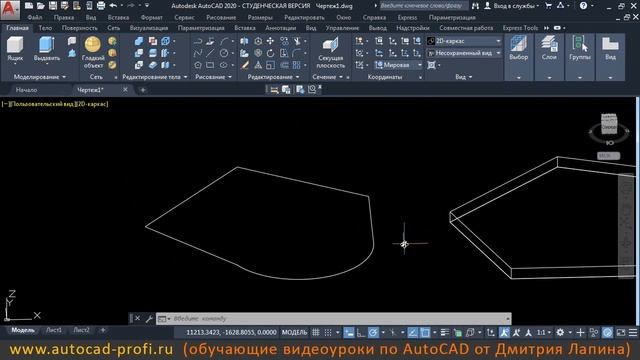
Task: Toggle clean screen in status bar
Action: (x=621, y=333)
